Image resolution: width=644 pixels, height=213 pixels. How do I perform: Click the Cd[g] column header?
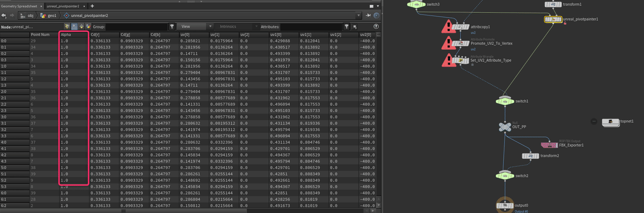134,34
